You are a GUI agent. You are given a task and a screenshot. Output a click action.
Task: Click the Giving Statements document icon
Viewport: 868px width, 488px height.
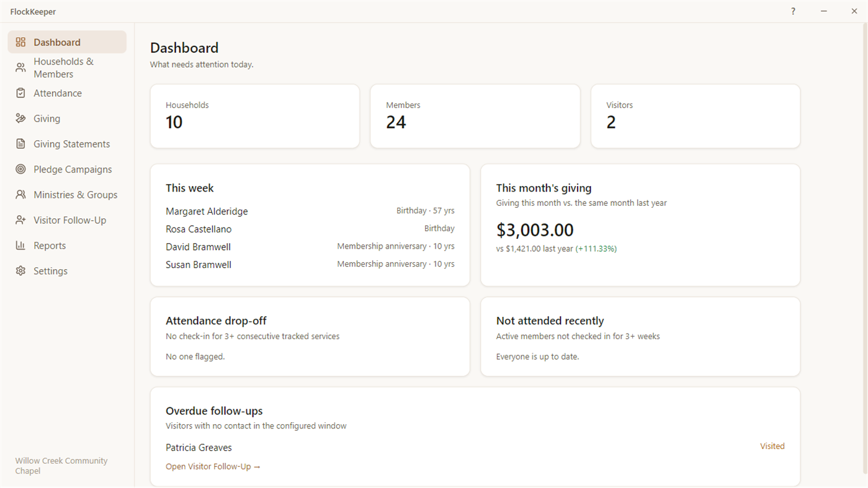tap(20, 144)
